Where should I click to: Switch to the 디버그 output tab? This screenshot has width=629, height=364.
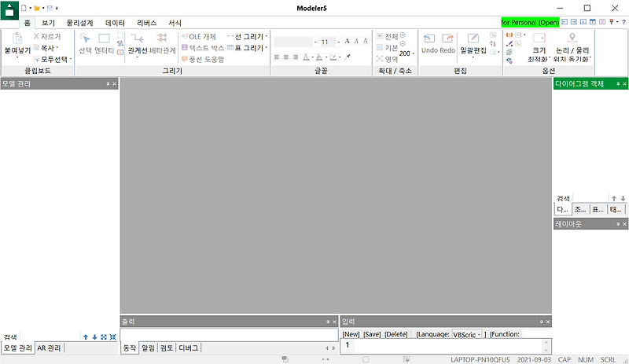point(188,348)
